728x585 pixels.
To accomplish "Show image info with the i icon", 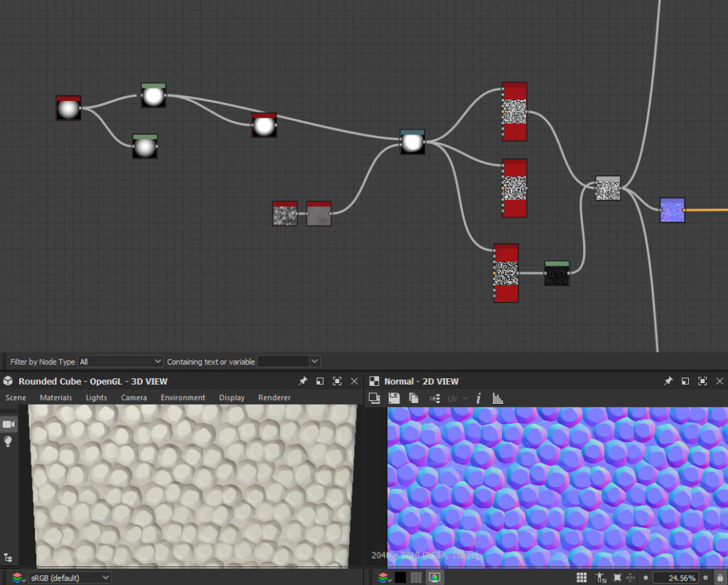I will (x=478, y=398).
